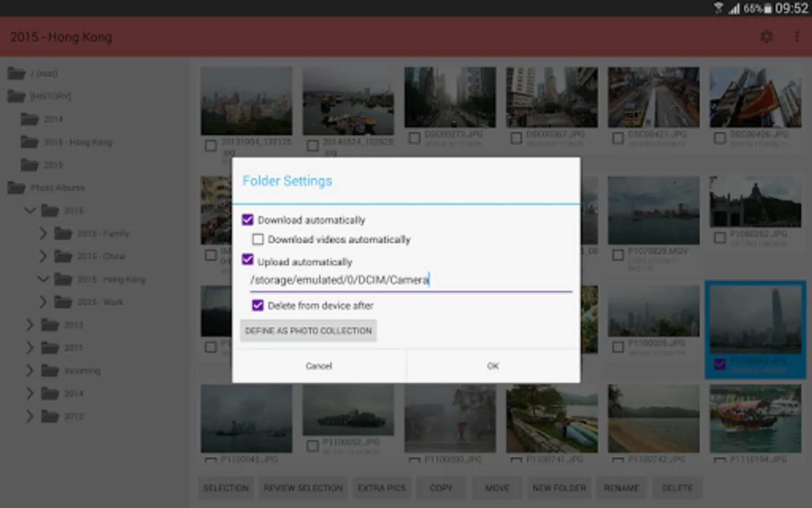Expand the 2013 folder chevron
This screenshot has height=508, width=812.
(30, 325)
